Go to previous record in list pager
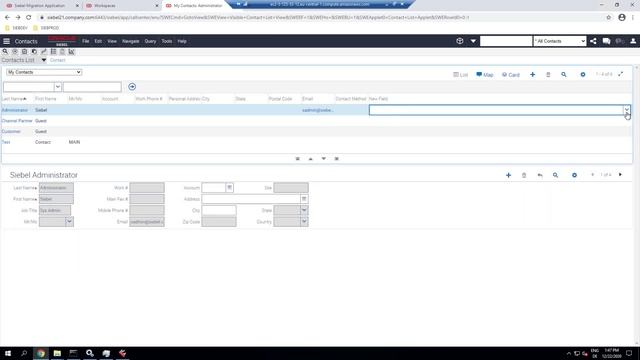This screenshot has height=360, width=640. pyautogui.click(x=311, y=159)
